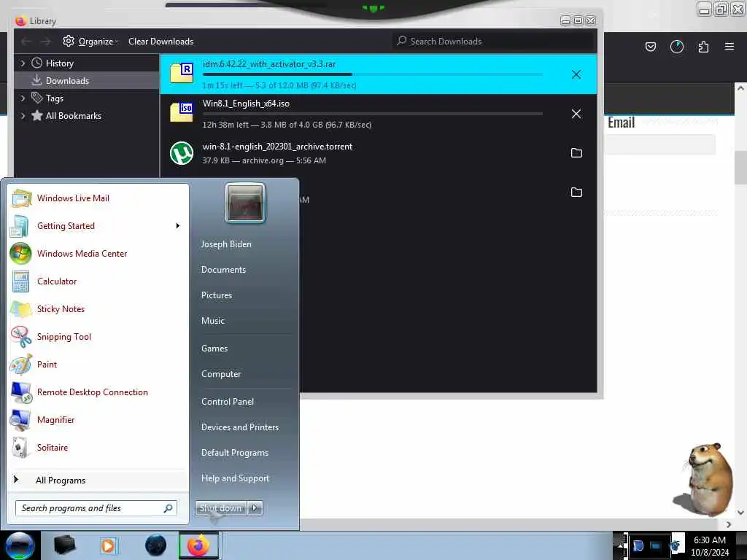Viewport: 747px width, 560px height.
Task: Click the dark globe taskbar icon
Action: tap(156, 545)
